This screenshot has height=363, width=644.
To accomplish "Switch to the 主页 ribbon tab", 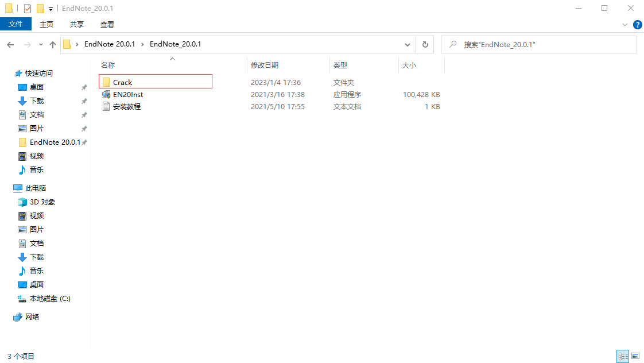I will [x=46, y=25].
